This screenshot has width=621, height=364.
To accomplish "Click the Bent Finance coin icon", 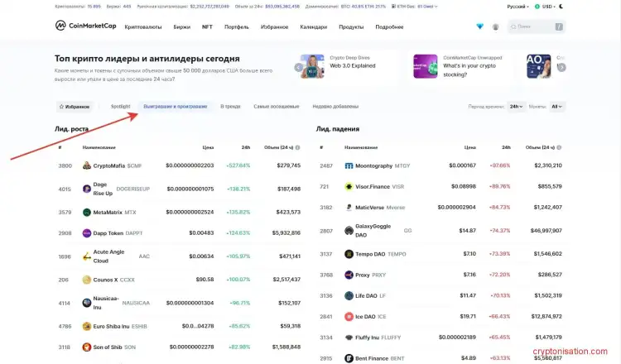I will point(349,358).
